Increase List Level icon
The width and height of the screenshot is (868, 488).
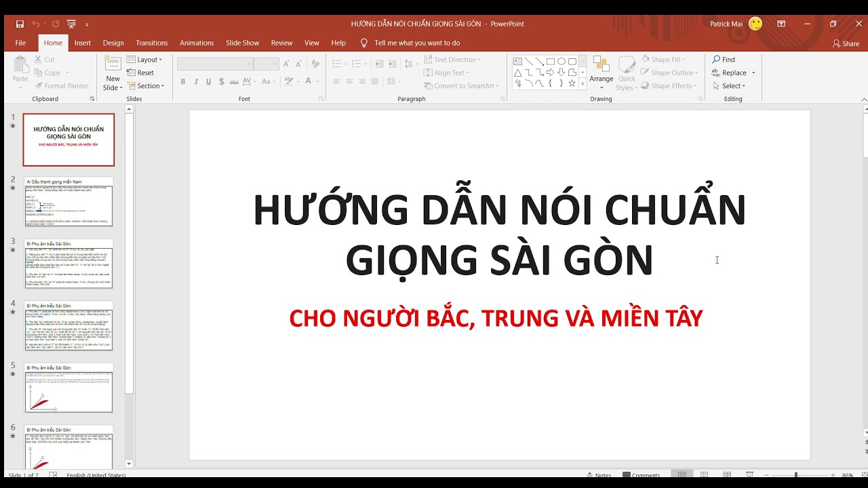click(393, 64)
